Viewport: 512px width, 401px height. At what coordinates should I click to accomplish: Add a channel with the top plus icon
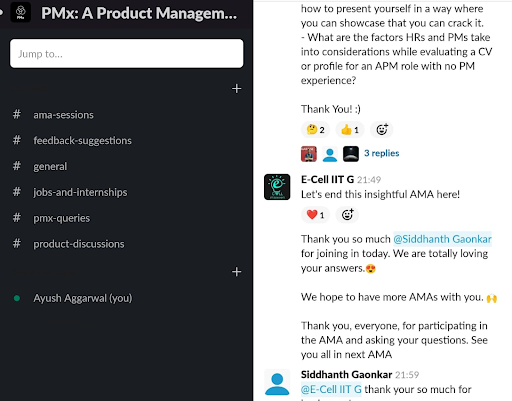coord(236,89)
